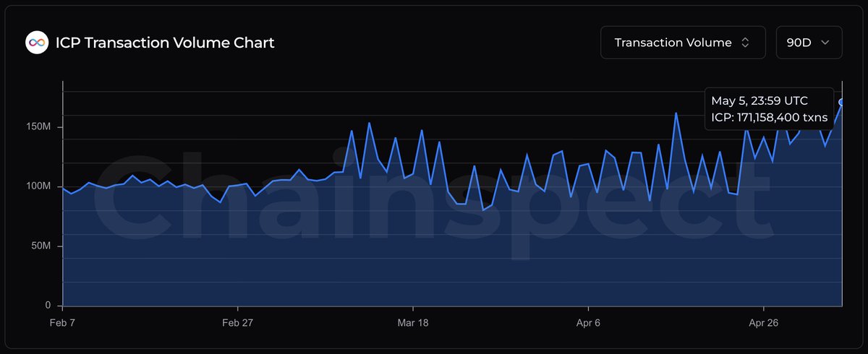Click the Apr 6 x-axis label
Image resolution: width=868 pixels, height=354 pixels.
point(587,323)
